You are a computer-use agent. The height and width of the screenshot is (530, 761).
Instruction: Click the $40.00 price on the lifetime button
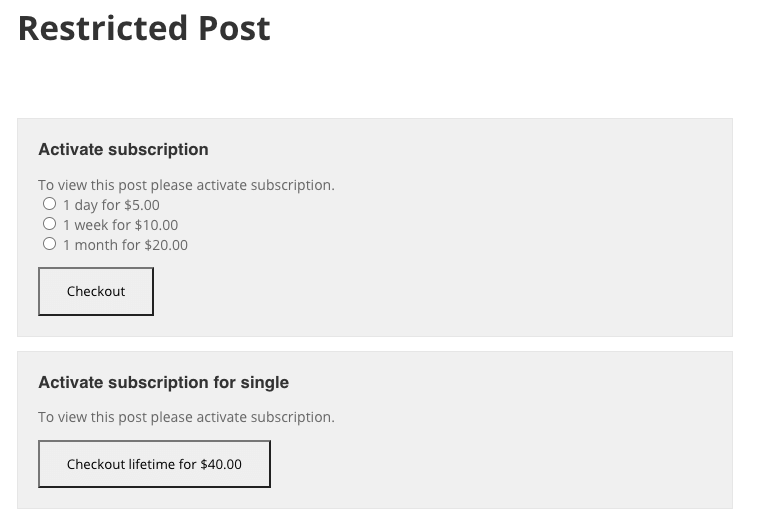pyautogui.click(x=221, y=464)
